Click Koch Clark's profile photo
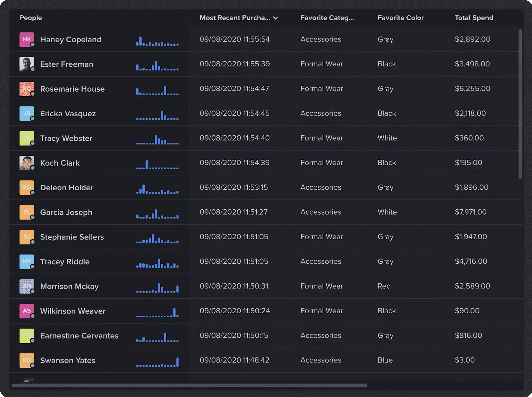The width and height of the screenshot is (532, 397). point(27,163)
